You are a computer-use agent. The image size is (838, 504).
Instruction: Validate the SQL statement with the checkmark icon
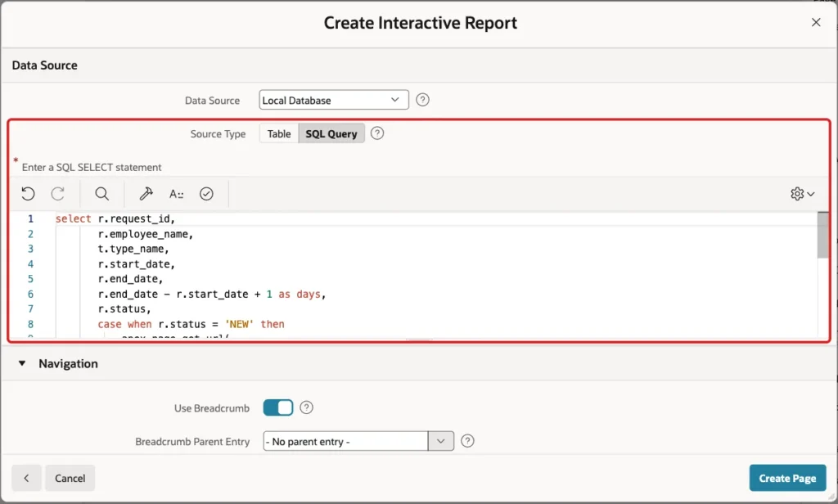[x=206, y=193]
